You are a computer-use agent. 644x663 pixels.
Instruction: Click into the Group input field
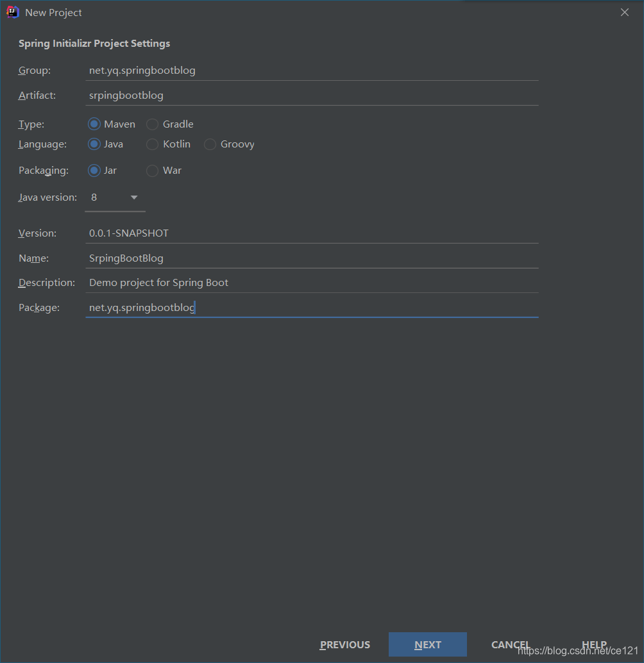pos(312,70)
